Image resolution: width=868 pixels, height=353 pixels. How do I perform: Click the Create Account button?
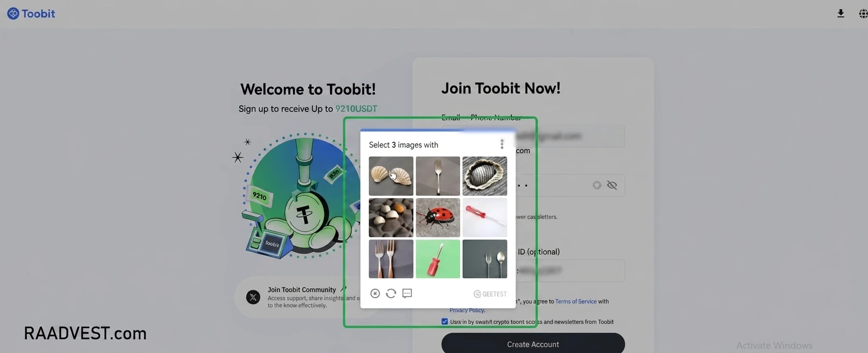pyautogui.click(x=533, y=344)
